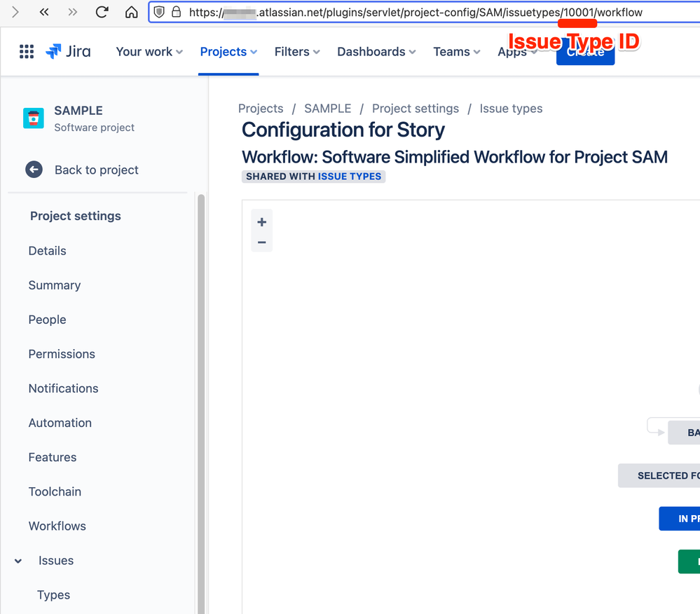This screenshot has width=700, height=614.
Task: Click the shield tracking protection icon
Action: pos(159,12)
